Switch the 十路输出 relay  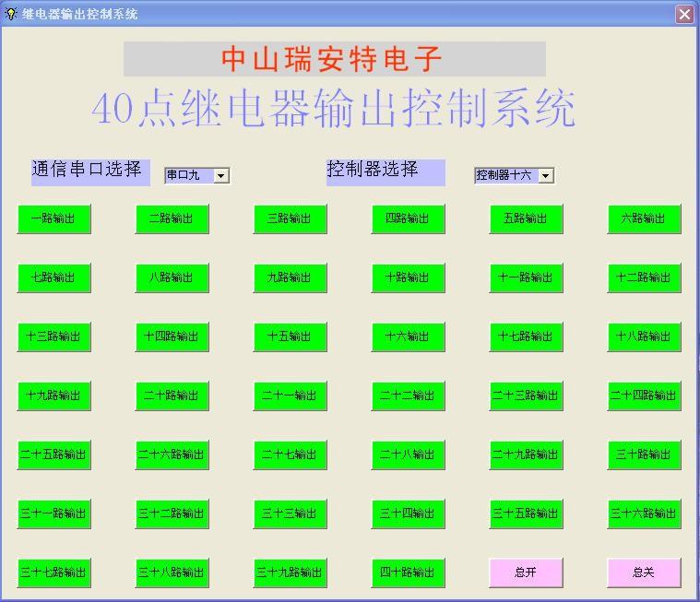pos(408,277)
